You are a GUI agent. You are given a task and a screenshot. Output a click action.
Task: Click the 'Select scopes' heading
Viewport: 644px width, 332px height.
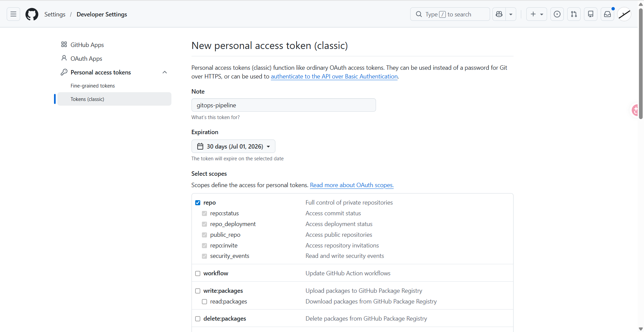click(x=209, y=173)
